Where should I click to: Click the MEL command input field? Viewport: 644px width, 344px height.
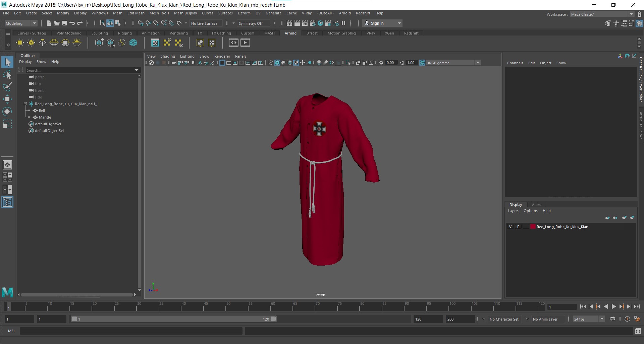[131, 331]
